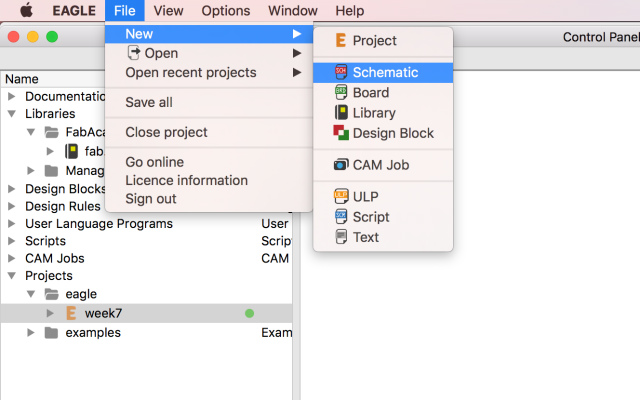The height and width of the screenshot is (400, 640).
Task: Expand the Managed Libraries node
Action: coord(31,170)
